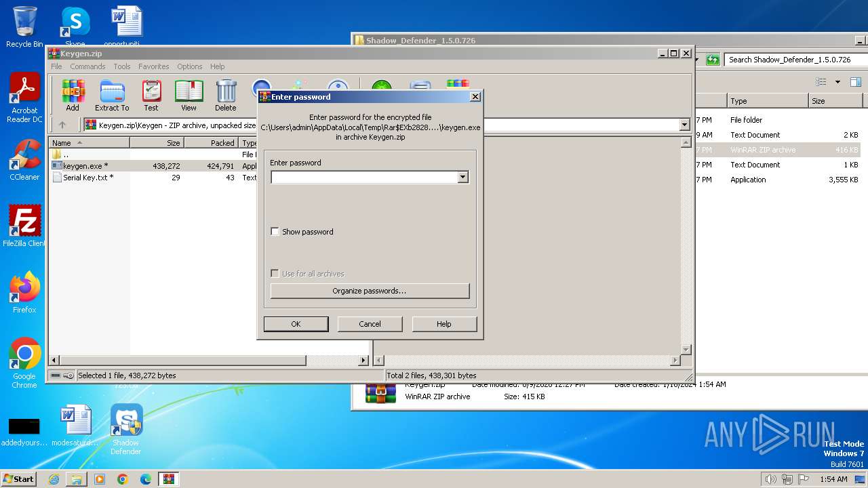Select the WinRAR ZIP archive row in Explorer
The height and width of the screenshot is (488, 868).
click(x=777, y=150)
